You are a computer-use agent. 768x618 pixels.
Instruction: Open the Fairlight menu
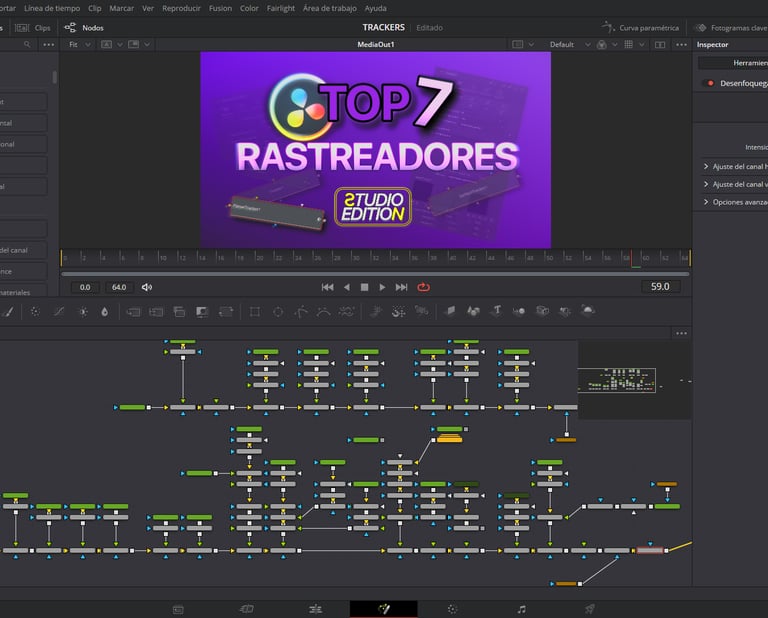[281, 8]
